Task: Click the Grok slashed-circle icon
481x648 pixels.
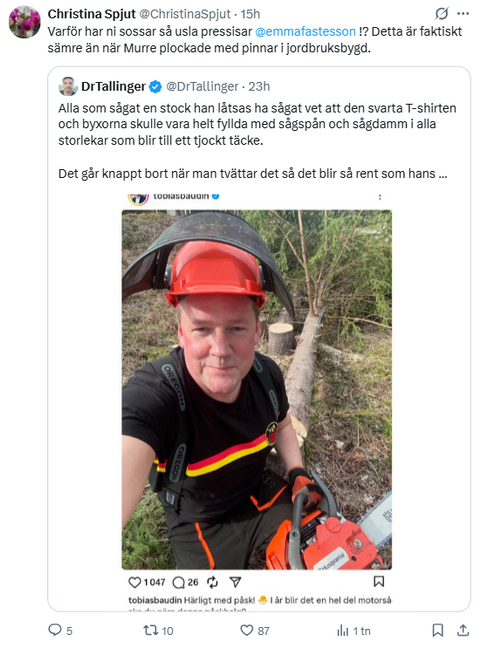Action: 442,14
